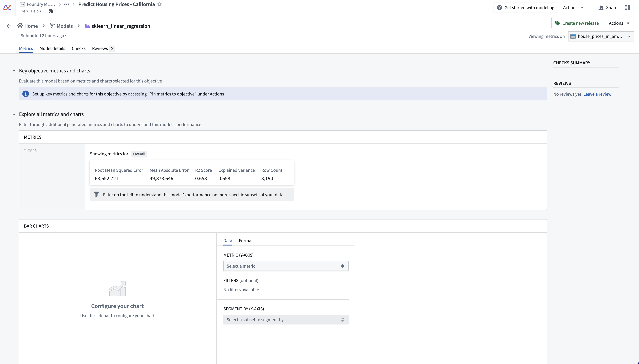Click the Models branch icon
639x364 pixels.
[52, 26]
